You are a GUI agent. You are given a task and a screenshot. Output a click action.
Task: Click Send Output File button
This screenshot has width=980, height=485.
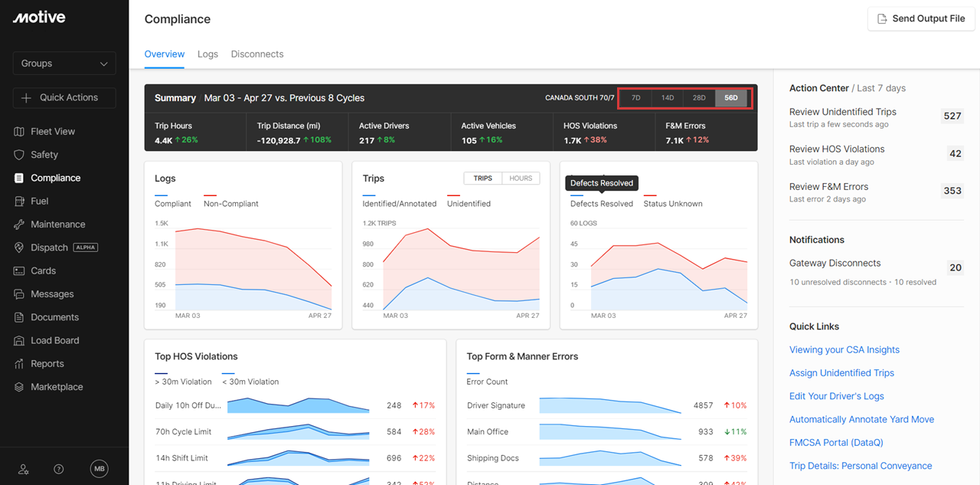pos(920,19)
